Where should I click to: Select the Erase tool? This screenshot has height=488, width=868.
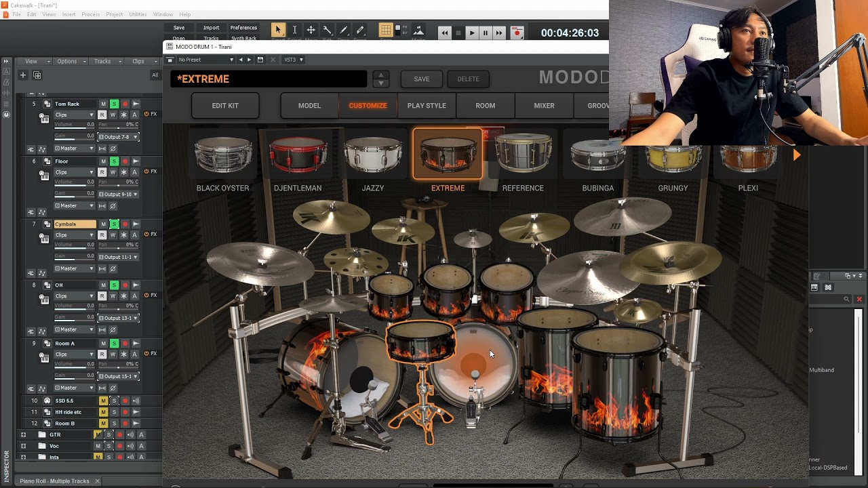tap(360, 30)
